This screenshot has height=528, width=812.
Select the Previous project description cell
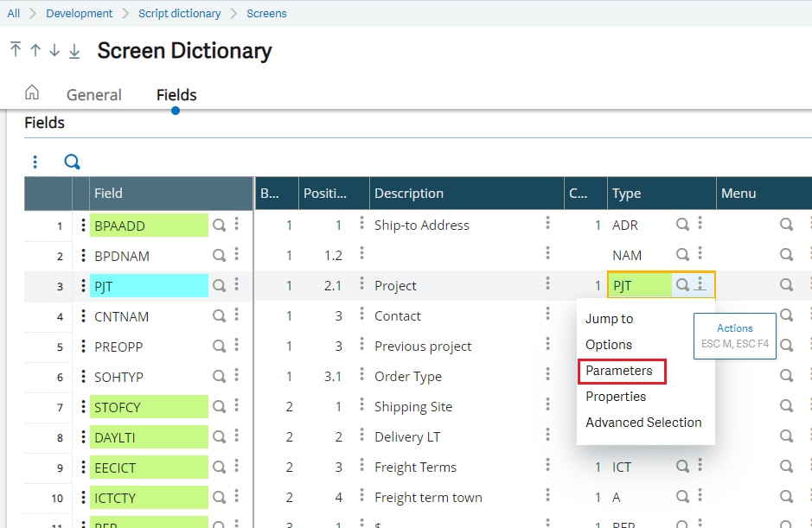coord(423,347)
